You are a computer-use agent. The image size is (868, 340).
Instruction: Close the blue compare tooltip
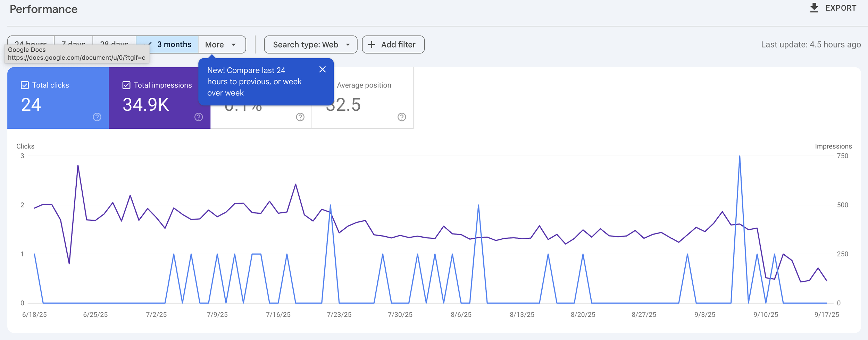click(322, 70)
